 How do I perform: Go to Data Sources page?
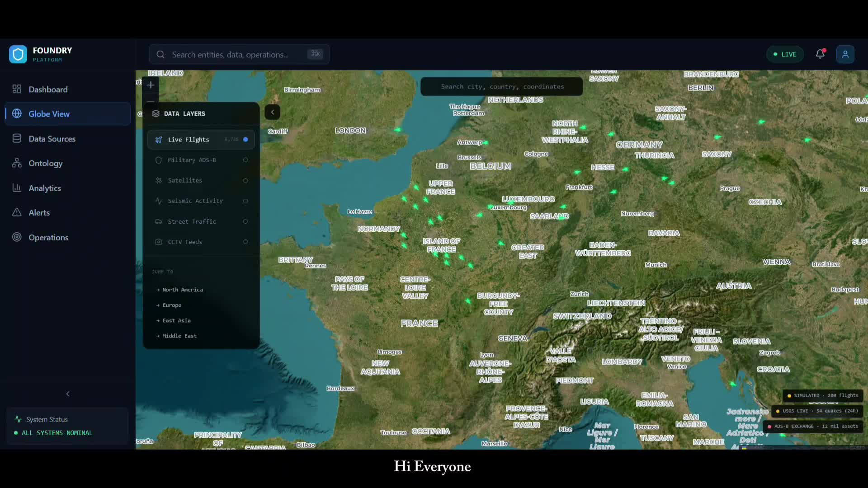click(x=52, y=139)
